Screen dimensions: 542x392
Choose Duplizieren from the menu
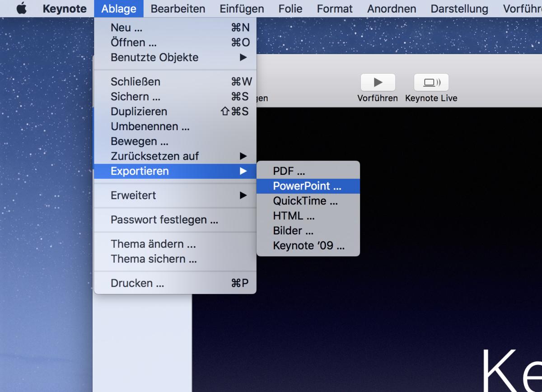(x=175, y=112)
